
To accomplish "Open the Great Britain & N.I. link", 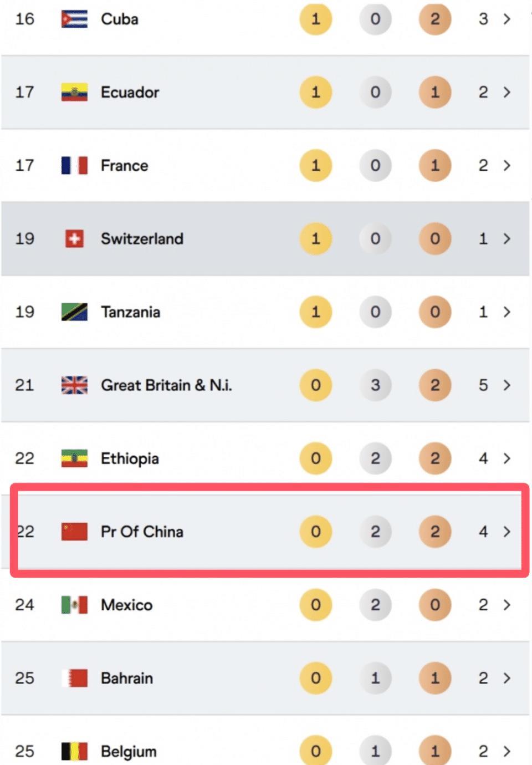I will [166, 385].
